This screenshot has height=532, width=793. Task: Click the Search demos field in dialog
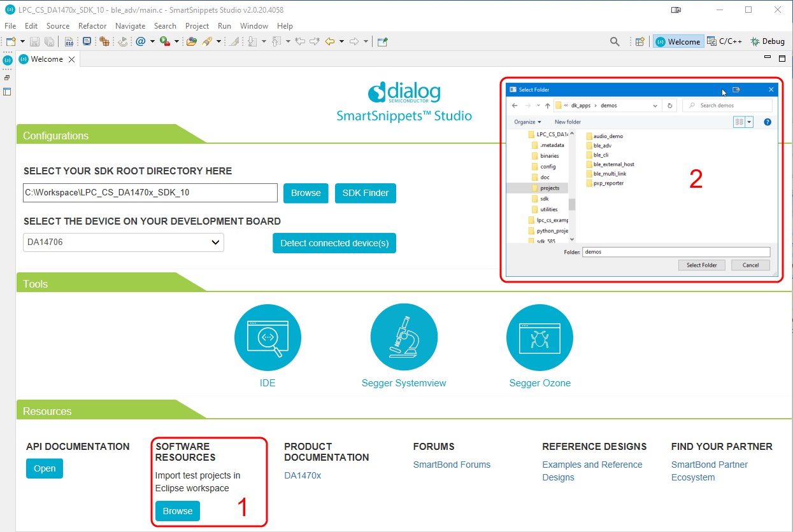coord(727,105)
